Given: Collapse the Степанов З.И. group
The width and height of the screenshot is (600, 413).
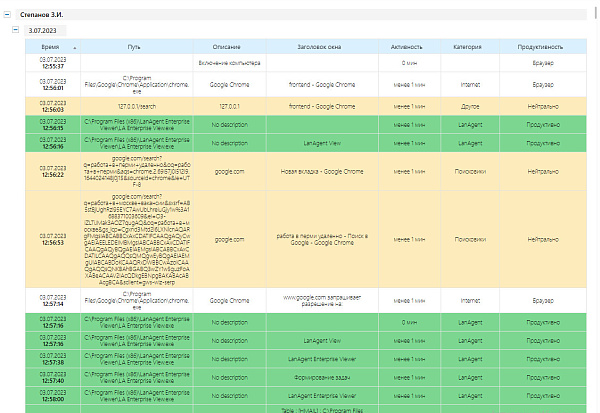Looking at the screenshot, I should (7, 14).
